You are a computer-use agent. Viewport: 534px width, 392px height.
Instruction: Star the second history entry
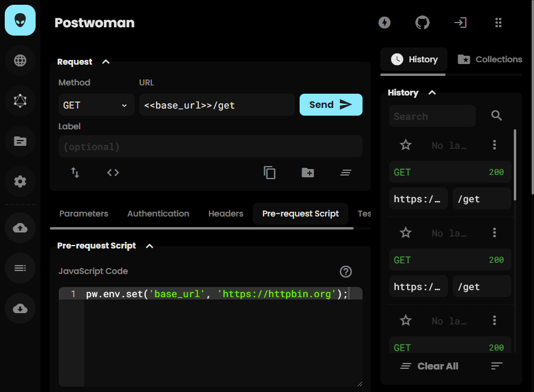coord(406,233)
